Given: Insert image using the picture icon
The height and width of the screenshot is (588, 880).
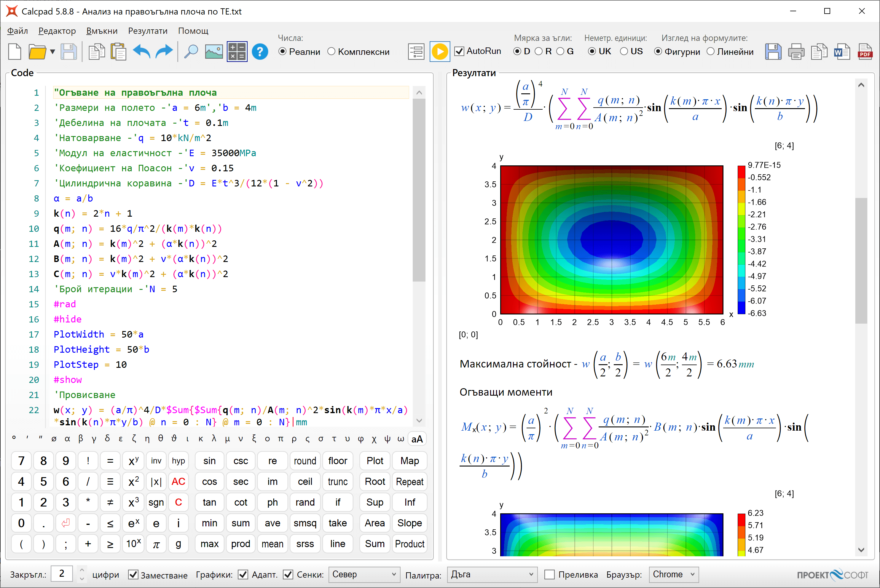Looking at the screenshot, I should pyautogui.click(x=214, y=52).
